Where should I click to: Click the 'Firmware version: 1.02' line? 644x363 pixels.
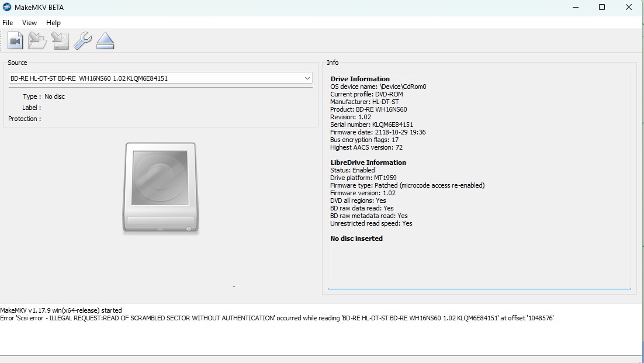(x=363, y=193)
